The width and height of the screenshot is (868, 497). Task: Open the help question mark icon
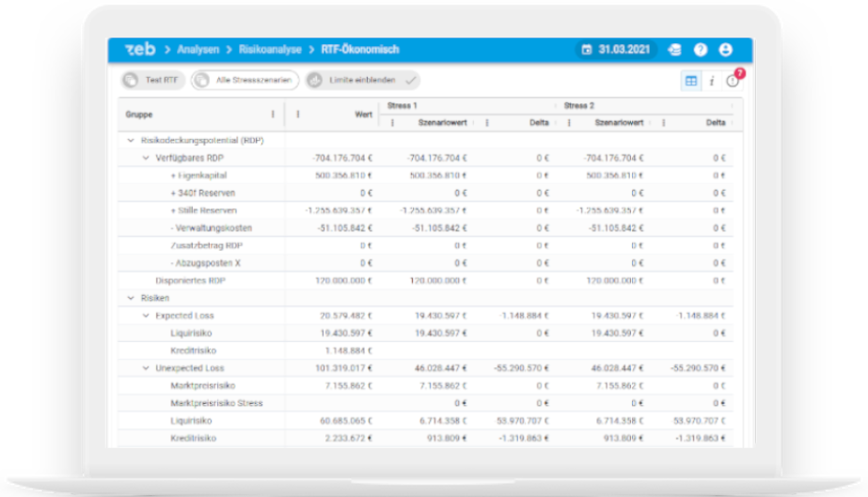click(x=701, y=50)
